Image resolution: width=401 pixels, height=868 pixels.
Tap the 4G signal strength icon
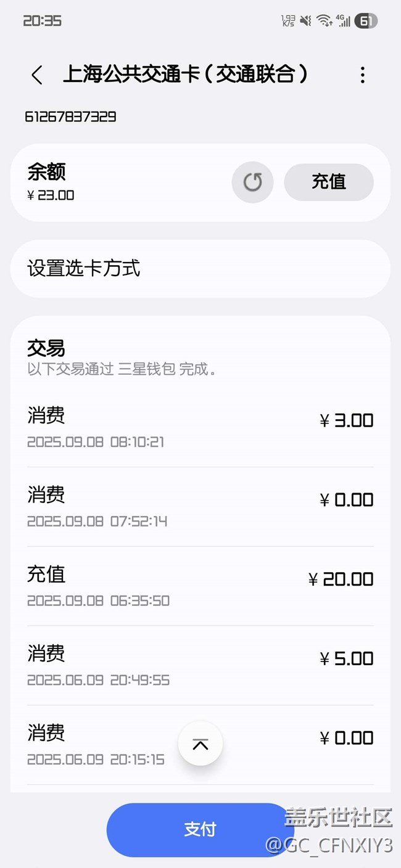[343, 21]
